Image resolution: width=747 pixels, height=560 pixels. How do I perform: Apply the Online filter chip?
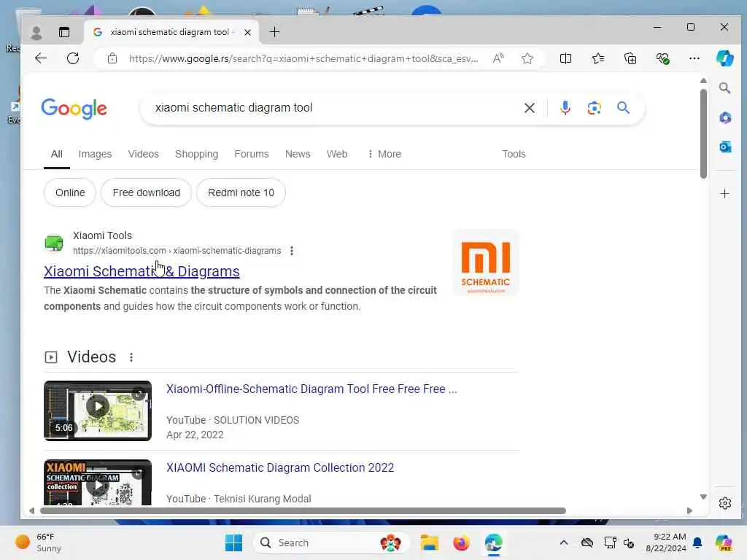70,192
